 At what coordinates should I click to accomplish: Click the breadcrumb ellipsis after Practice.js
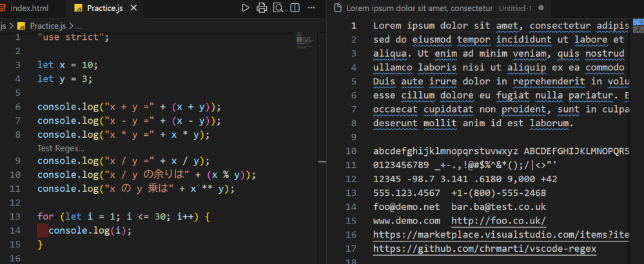[x=79, y=26]
